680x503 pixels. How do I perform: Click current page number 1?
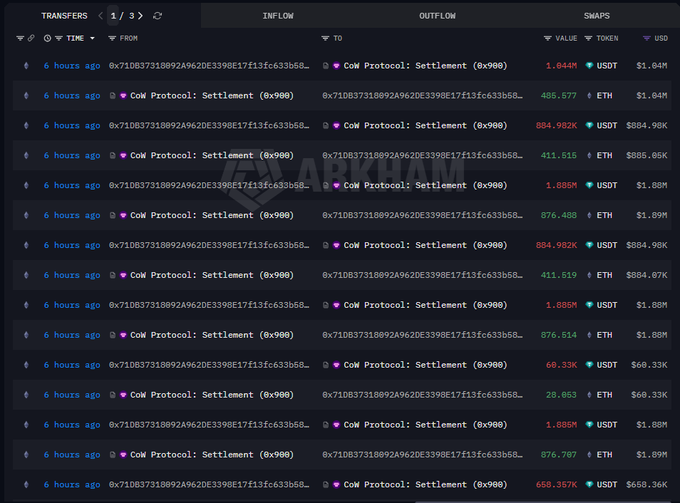[x=113, y=16]
